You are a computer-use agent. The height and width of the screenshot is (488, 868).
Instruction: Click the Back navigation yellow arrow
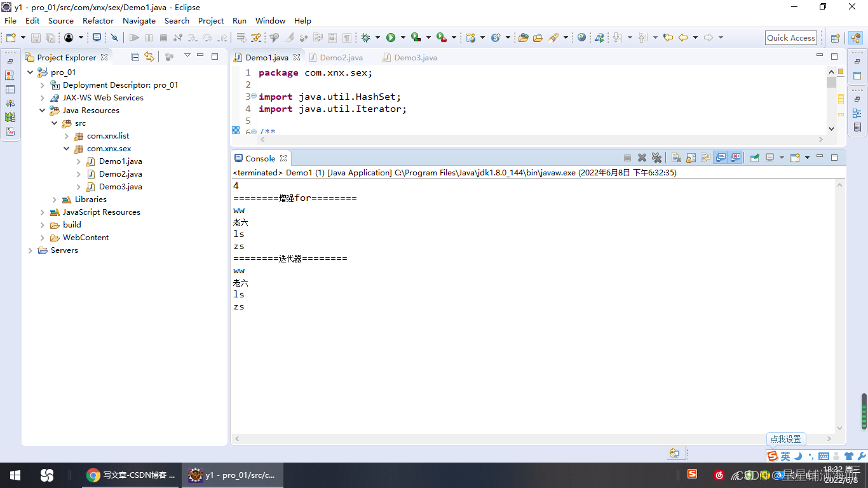click(683, 37)
